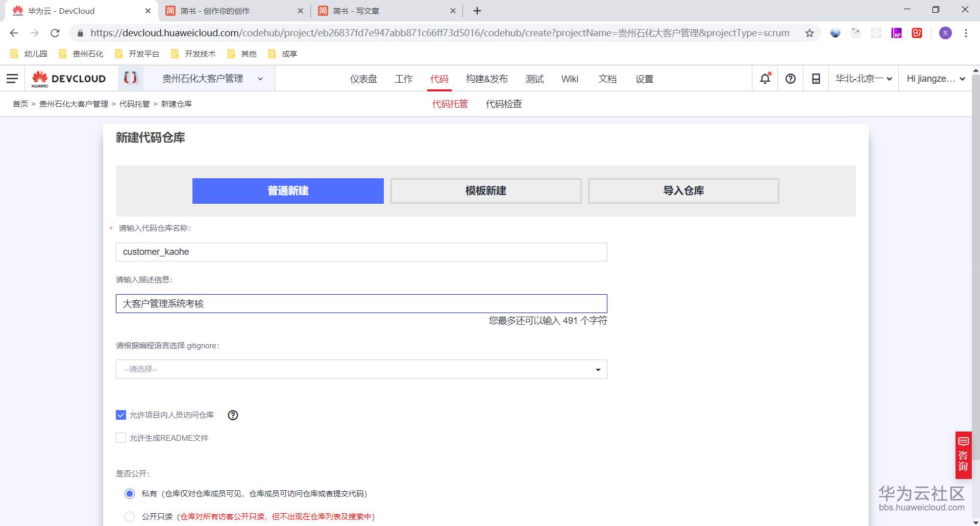Select the 导入仓库 option
The image size is (980, 526).
(x=683, y=191)
